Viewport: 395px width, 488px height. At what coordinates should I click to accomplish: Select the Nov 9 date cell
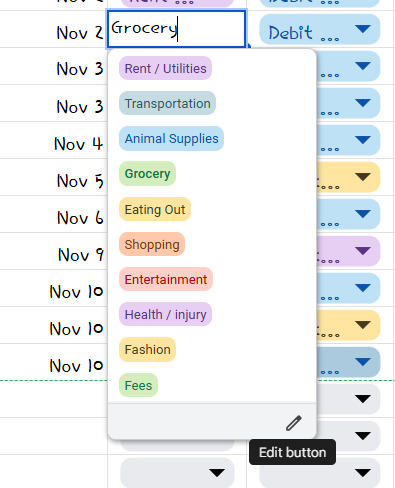click(81, 255)
